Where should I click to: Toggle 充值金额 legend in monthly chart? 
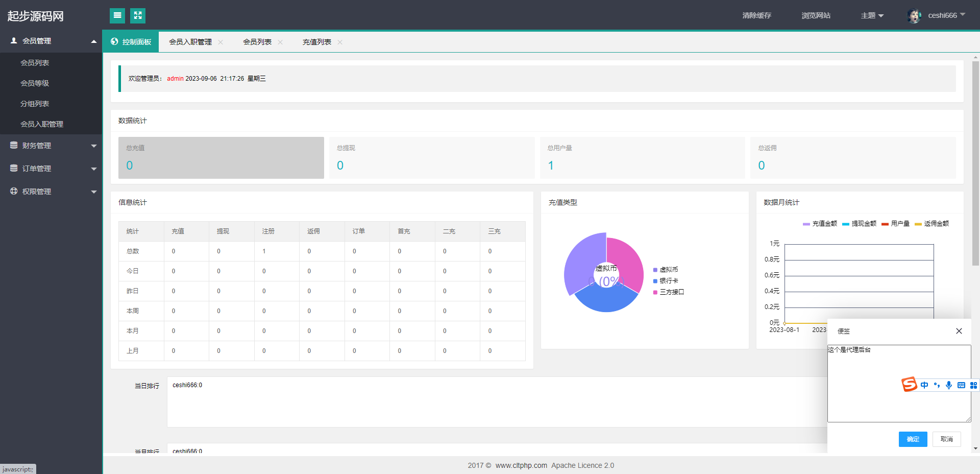coord(820,224)
